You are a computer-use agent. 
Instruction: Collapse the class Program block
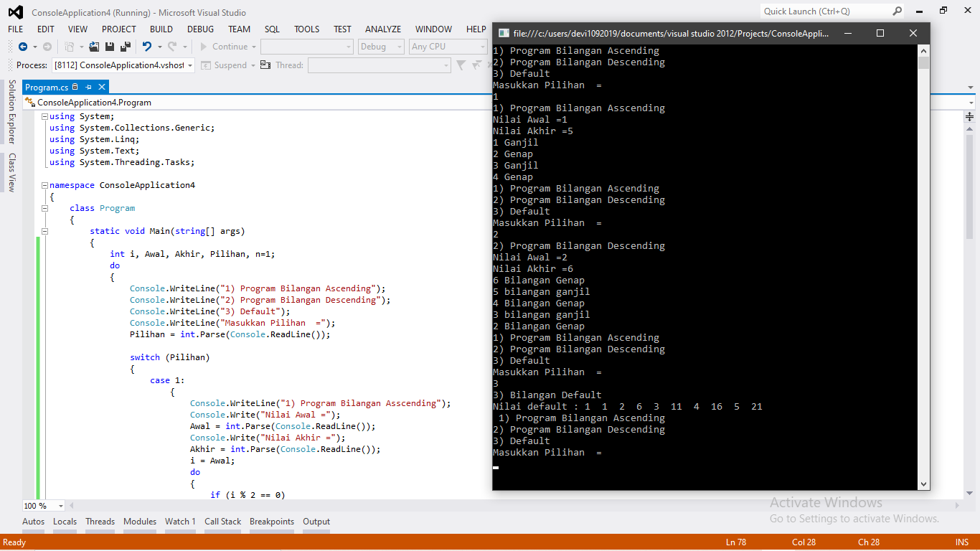(45, 208)
